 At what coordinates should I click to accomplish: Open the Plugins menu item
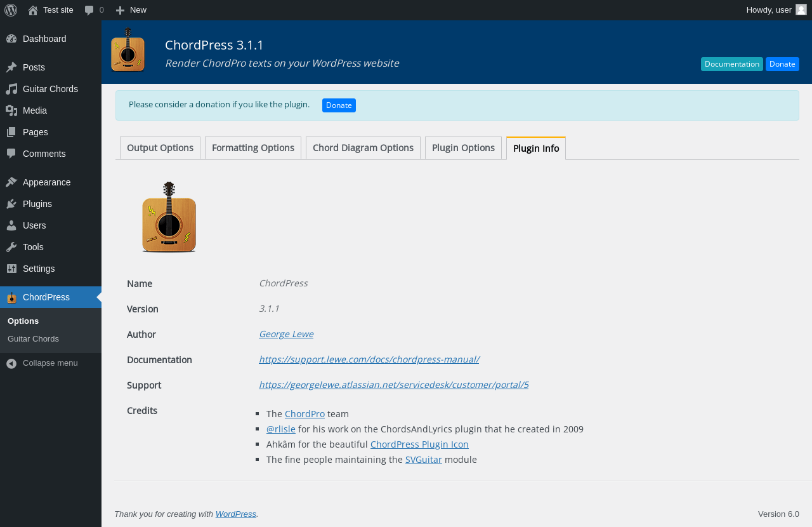click(x=51, y=204)
